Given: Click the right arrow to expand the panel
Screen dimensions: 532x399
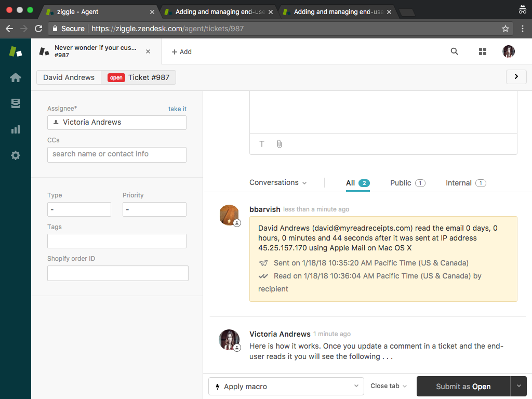Looking at the screenshot, I should click(516, 76).
